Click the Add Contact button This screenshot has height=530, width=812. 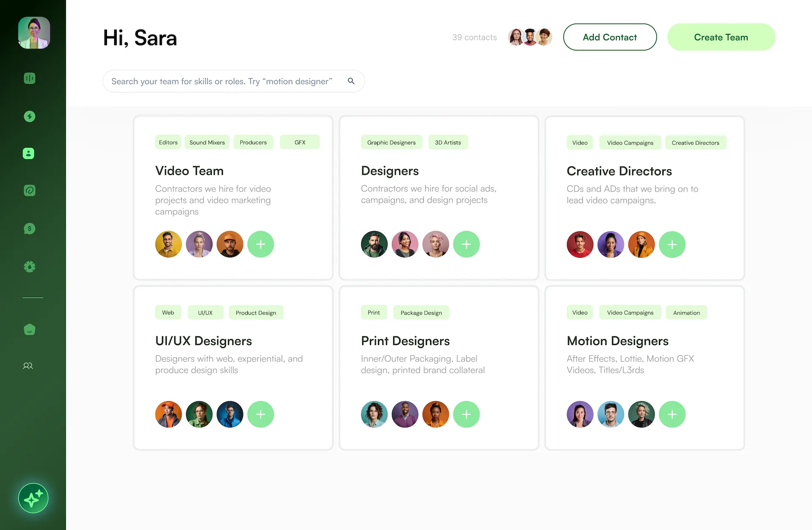tap(609, 37)
